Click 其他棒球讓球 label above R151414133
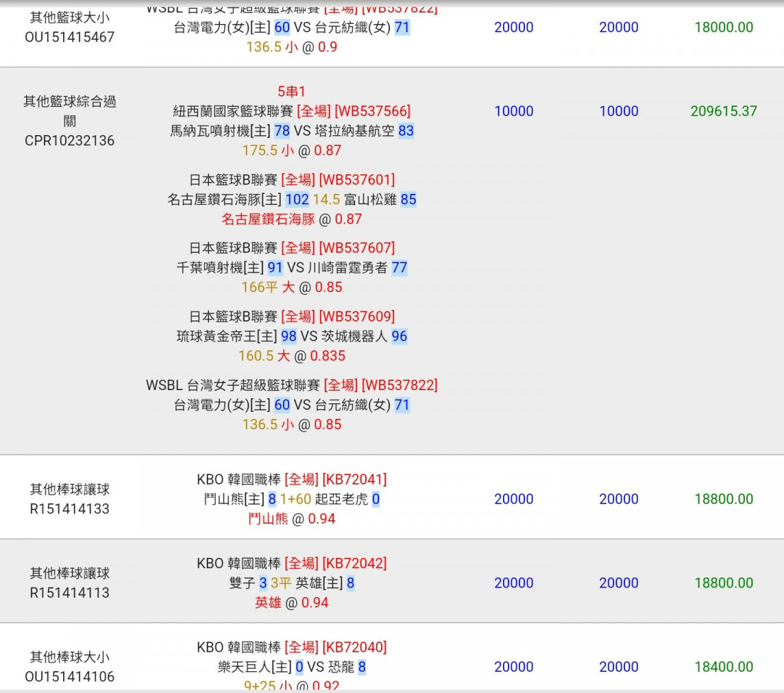The width and height of the screenshot is (784, 693). pyautogui.click(x=70, y=490)
